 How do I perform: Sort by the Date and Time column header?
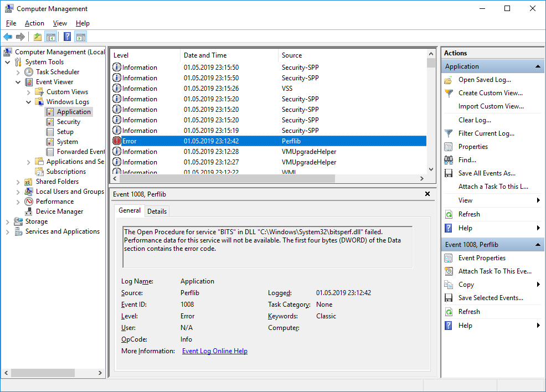tap(229, 55)
